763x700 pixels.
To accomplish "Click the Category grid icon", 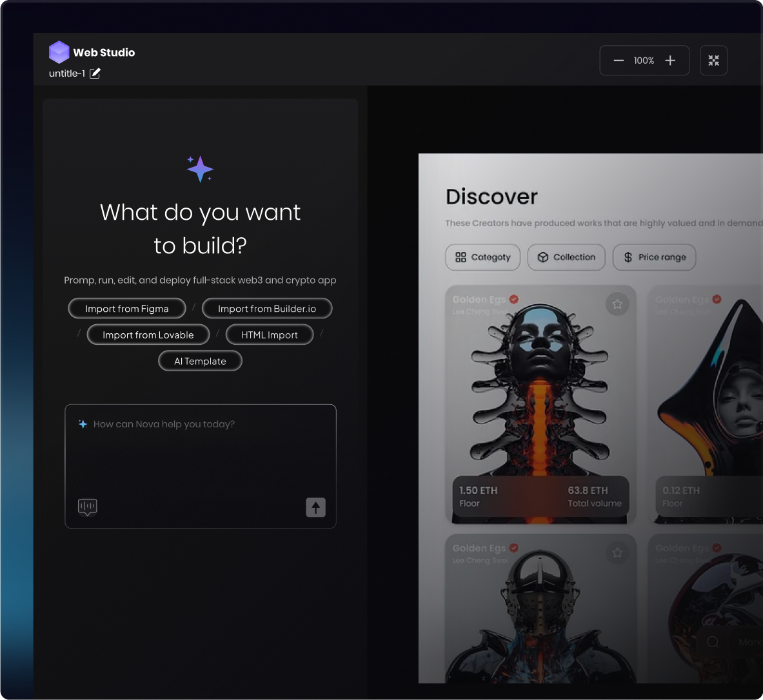I will coord(461,257).
